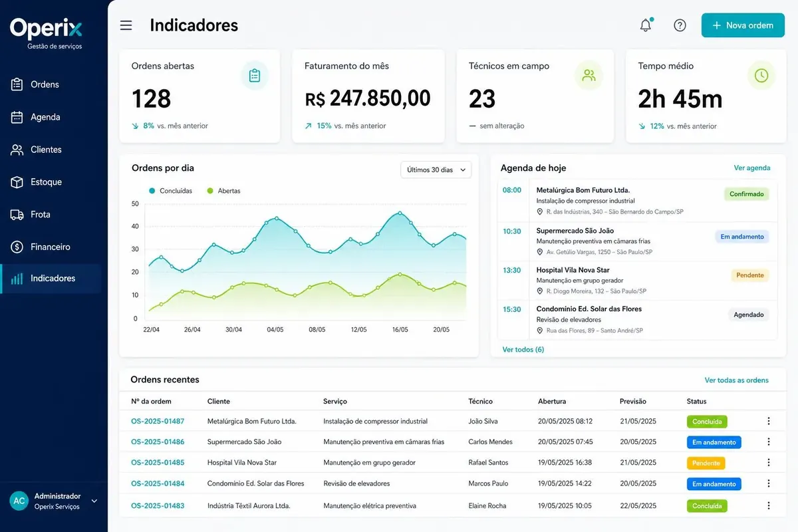
Task: Open order OS-2025-01486
Action: [x=158, y=442]
